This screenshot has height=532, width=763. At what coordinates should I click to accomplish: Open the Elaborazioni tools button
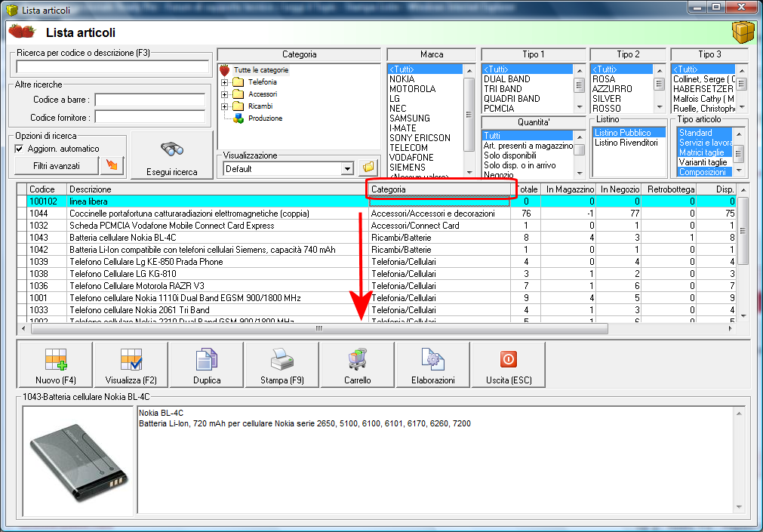click(x=433, y=364)
